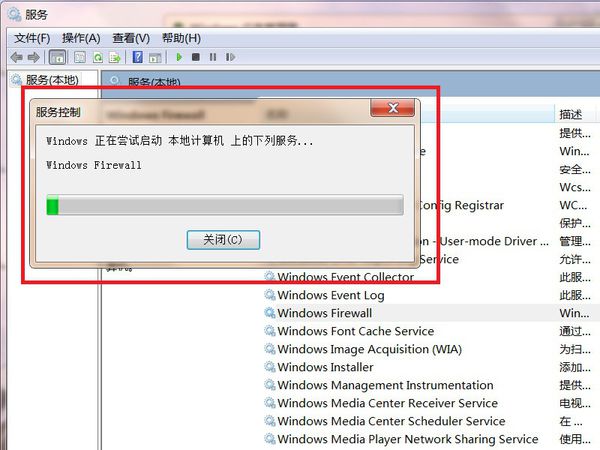Viewport: 600px width, 450px height.
Task: Close the 服务控制 dialog with X
Action: (x=393, y=108)
